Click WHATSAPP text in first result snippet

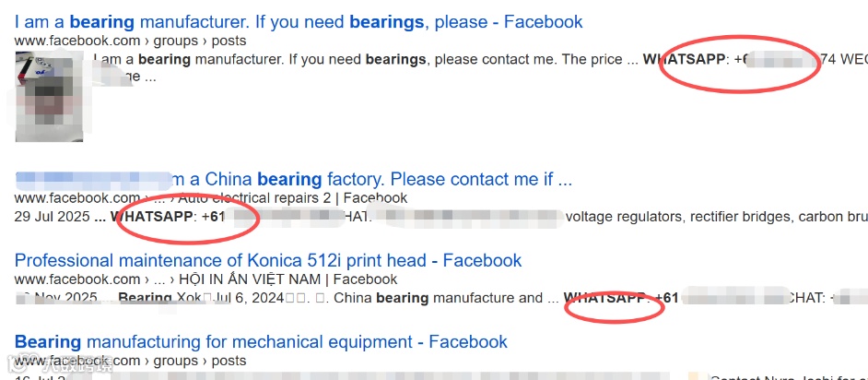(684, 59)
